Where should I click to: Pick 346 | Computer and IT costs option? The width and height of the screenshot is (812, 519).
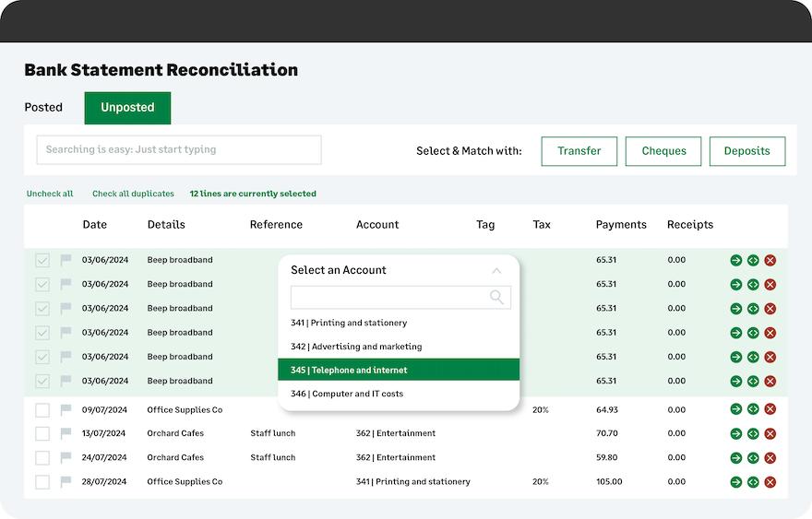399,394
